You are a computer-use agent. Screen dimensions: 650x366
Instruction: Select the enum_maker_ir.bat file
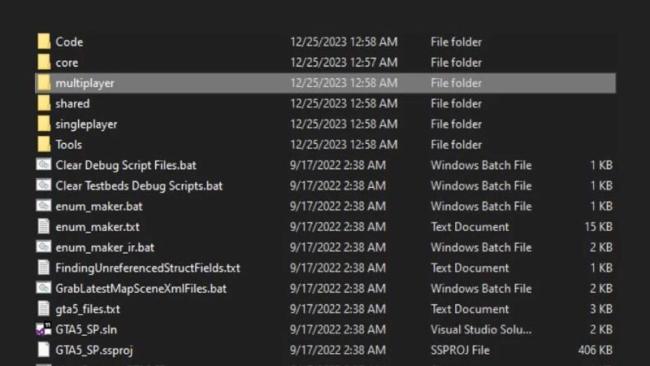[x=105, y=247]
